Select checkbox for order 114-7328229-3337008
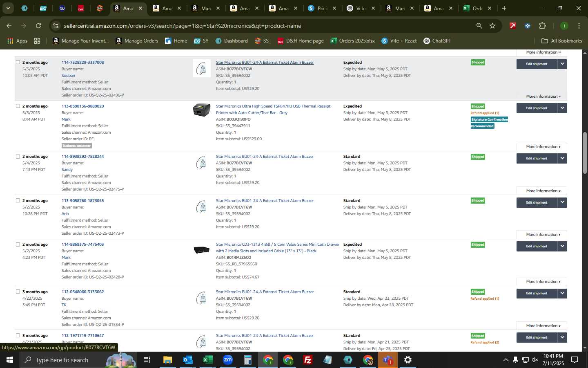This screenshot has width=588, height=368. tap(18, 62)
